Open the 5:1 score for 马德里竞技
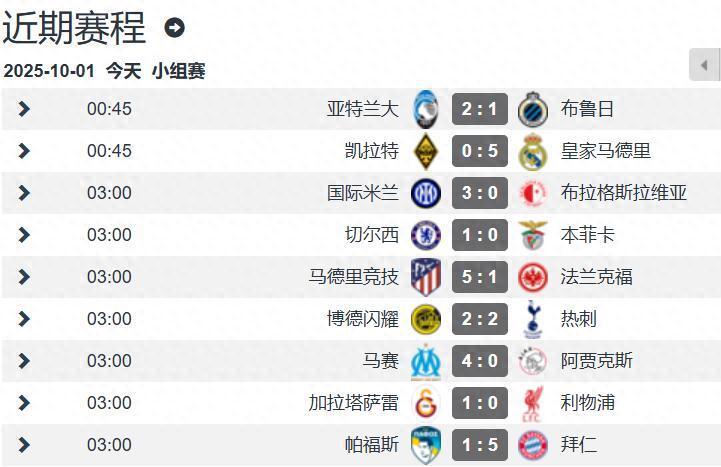The width and height of the screenshot is (721, 467). (480, 277)
